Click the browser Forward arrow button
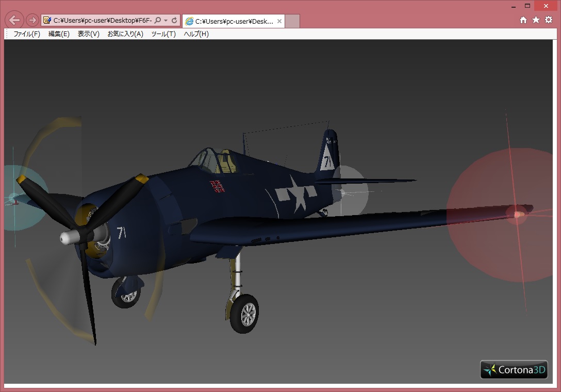Screen dimensions: 561x392 [x=32, y=20]
